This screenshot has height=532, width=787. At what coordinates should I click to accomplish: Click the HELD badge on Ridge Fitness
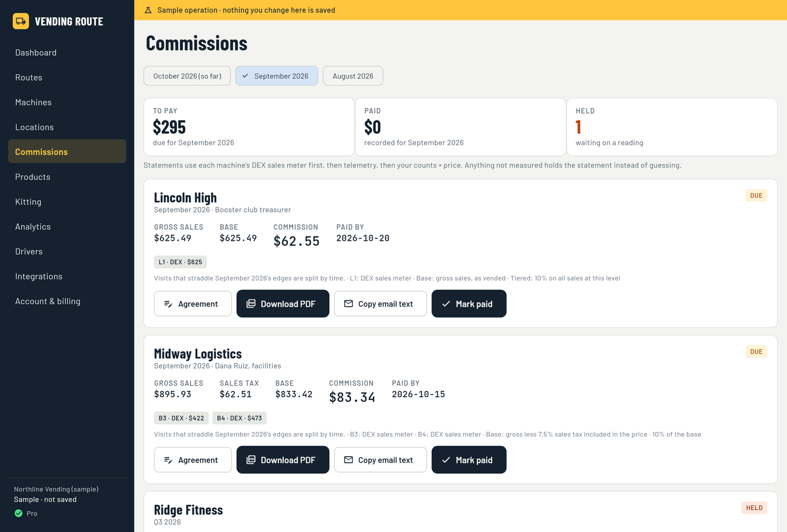pos(755,508)
